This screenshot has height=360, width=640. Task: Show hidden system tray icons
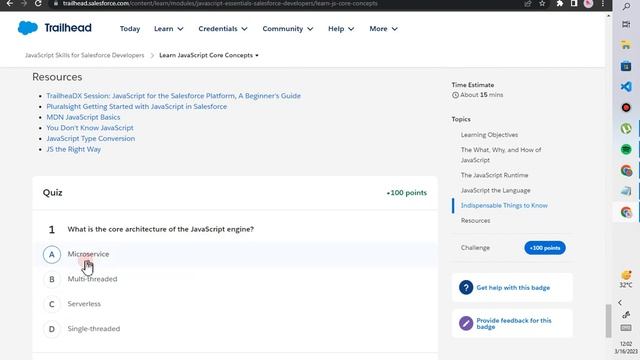[x=620, y=302]
